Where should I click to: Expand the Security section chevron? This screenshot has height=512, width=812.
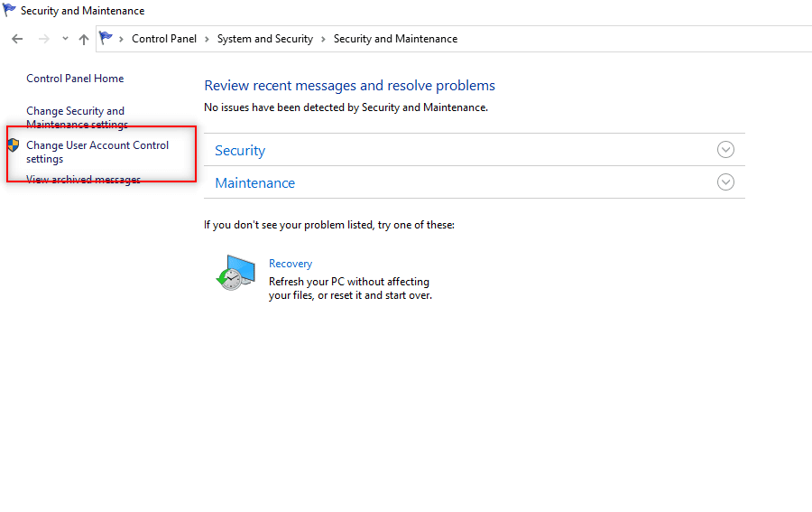(x=725, y=150)
